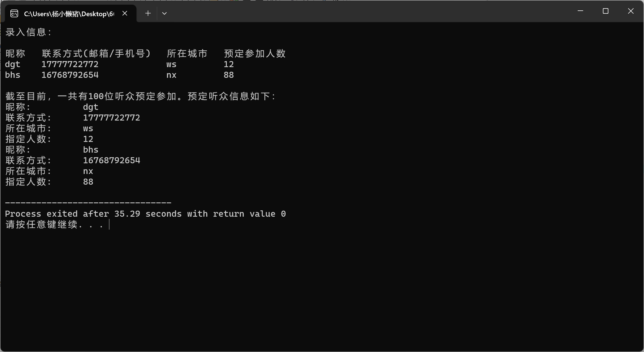Open a new tab with plus button
Image resolution: width=644 pixels, height=352 pixels.
coord(148,13)
